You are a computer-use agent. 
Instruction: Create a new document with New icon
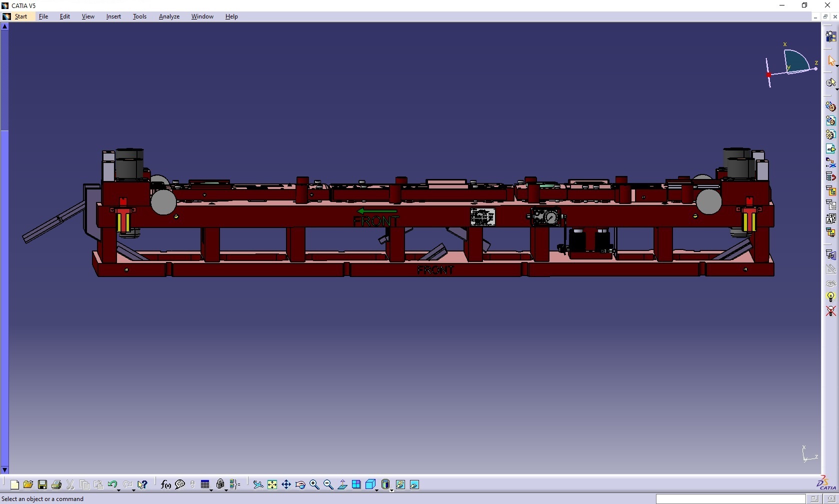click(x=14, y=484)
